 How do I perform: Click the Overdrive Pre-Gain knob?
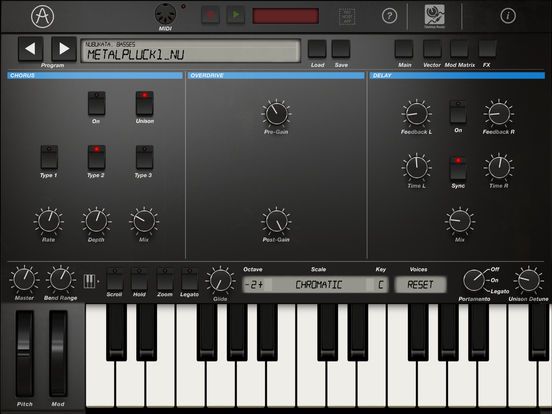pyautogui.click(x=276, y=114)
